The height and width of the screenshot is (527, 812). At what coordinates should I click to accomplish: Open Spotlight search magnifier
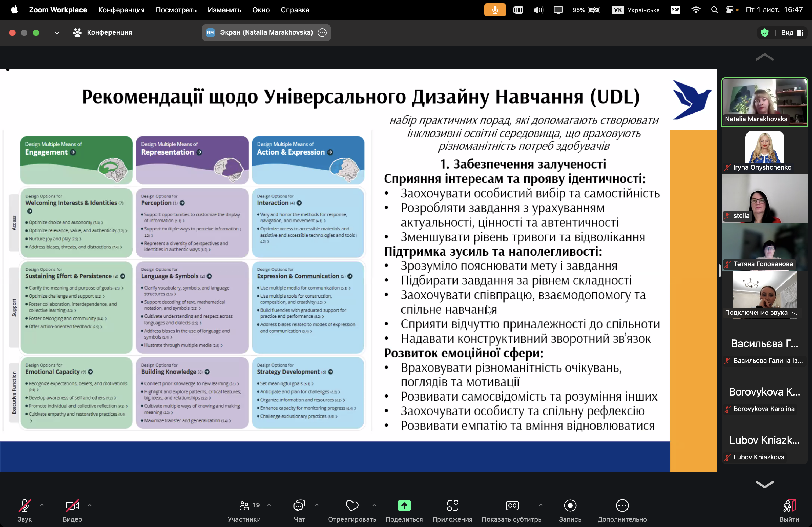[715, 10]
